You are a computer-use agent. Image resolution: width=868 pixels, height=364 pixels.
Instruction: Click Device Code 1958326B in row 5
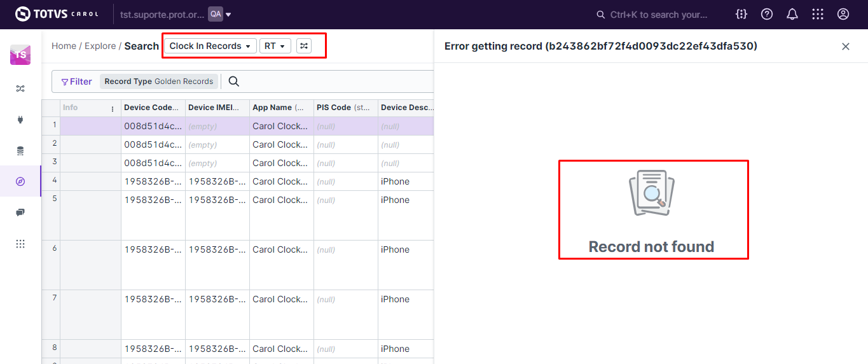click(x=153, y=215)
